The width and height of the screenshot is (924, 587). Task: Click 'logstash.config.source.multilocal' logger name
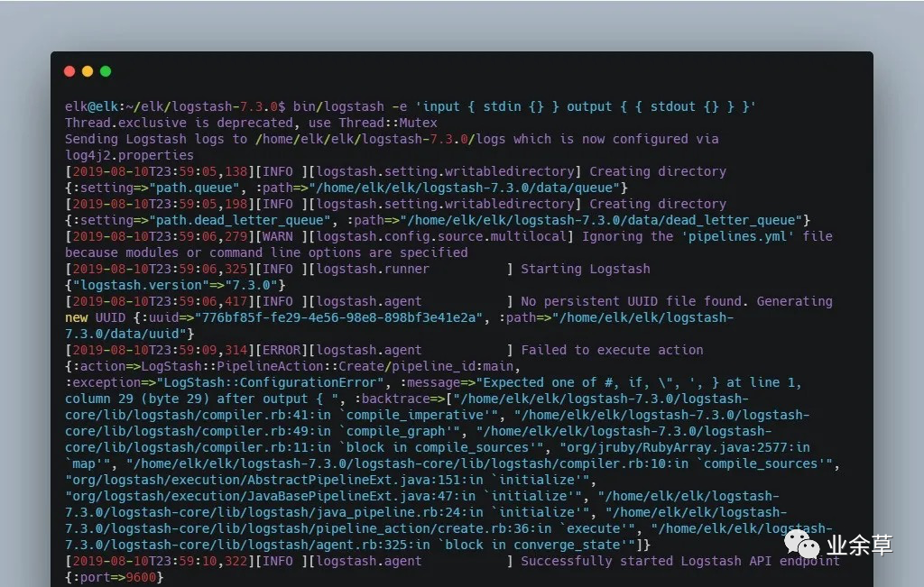441,236
